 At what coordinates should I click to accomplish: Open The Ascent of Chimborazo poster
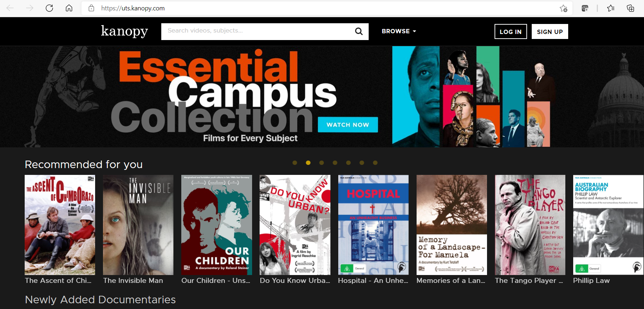pyautogui.click(x=60, y=225)
